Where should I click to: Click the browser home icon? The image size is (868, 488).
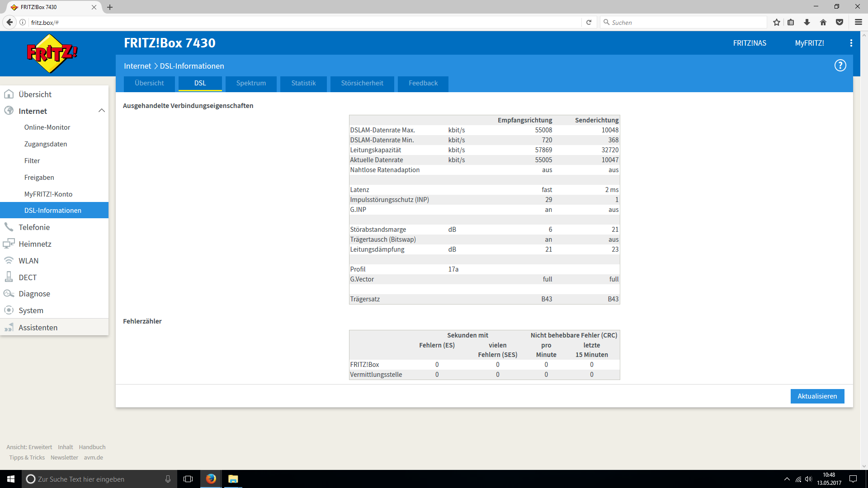823,22
